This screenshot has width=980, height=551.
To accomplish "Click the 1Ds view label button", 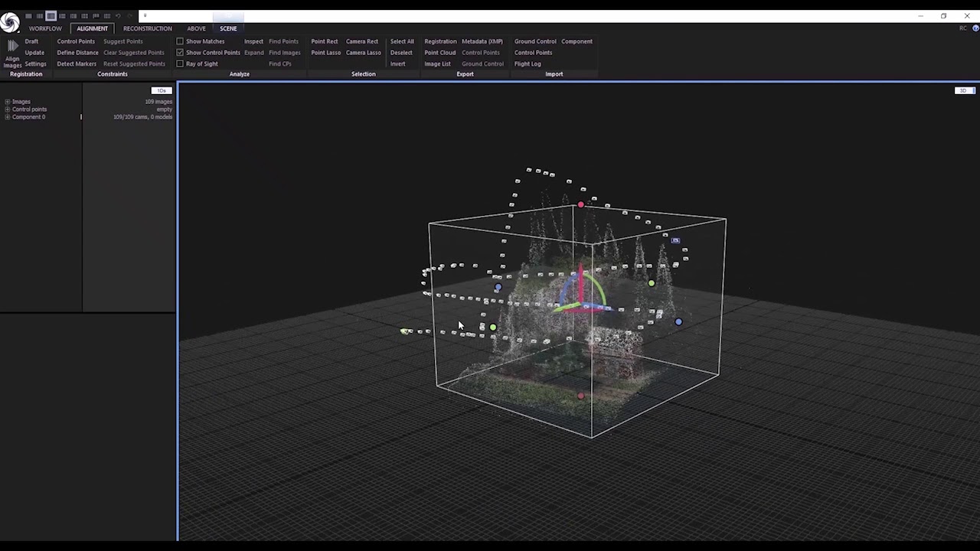I will click(x=162, y=91).
